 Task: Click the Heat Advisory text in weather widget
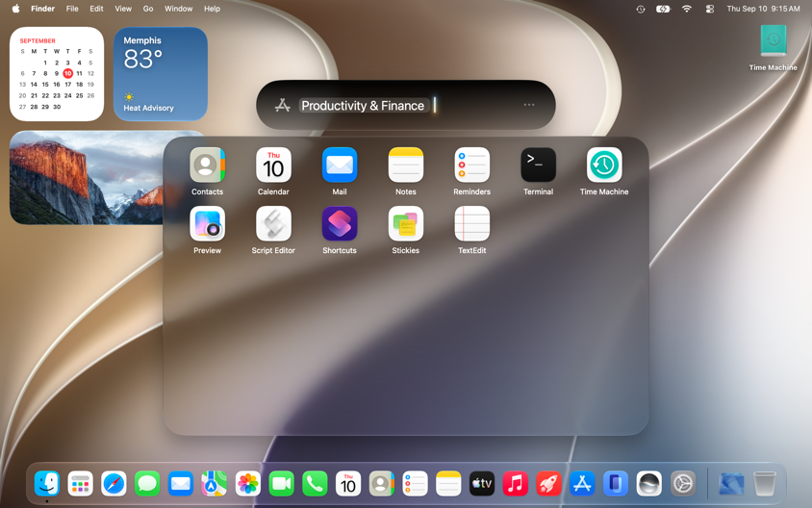(x=148, y=108)
